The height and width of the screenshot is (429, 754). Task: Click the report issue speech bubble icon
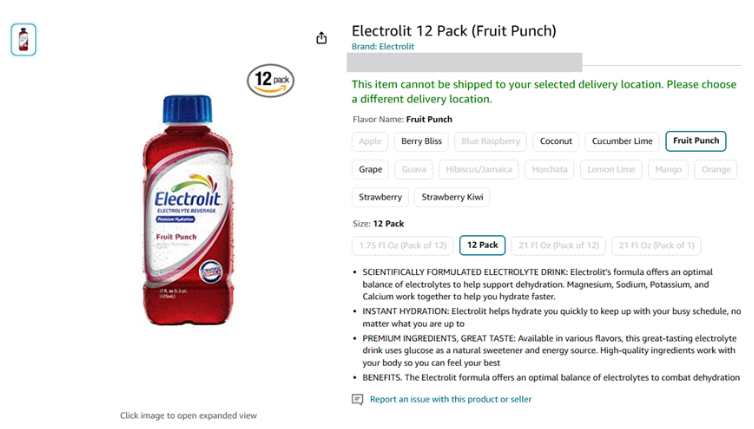point(357,399)
